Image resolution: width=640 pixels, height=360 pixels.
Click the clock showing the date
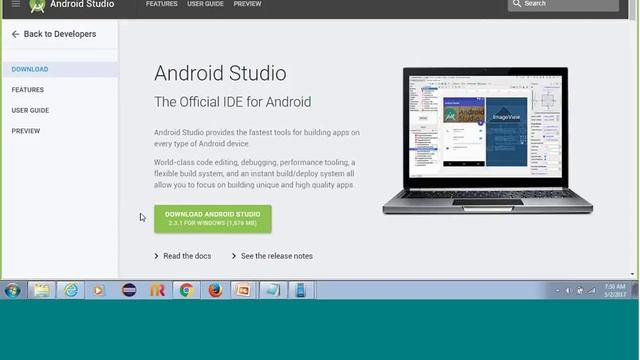(x=615, y=290)
